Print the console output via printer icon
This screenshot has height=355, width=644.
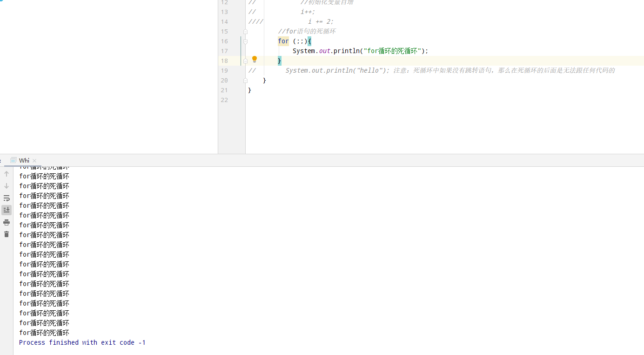[x=7, y=222]
